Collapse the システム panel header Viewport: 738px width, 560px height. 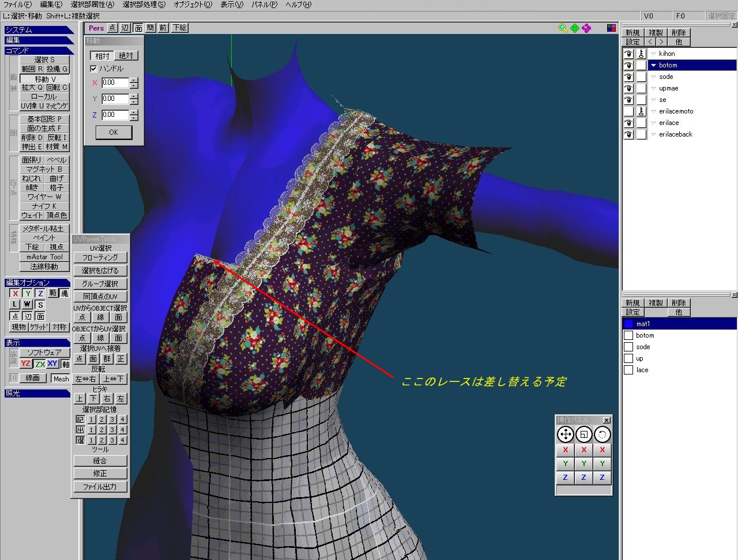(x=37, y=30)
